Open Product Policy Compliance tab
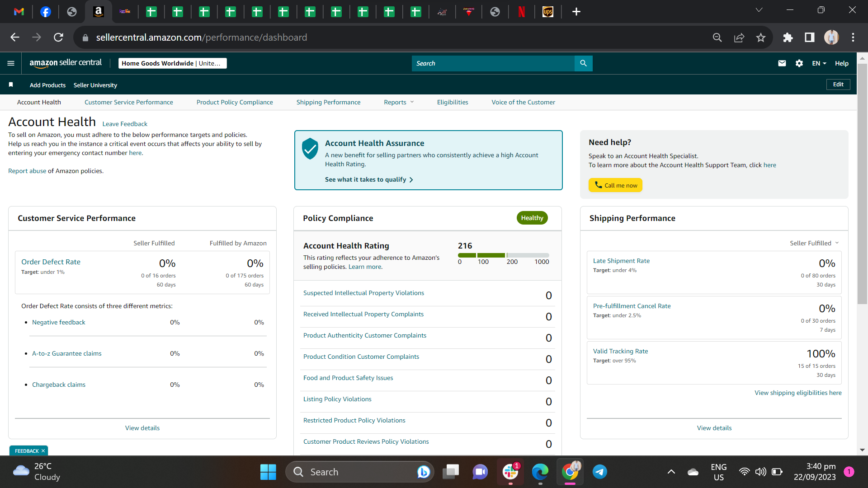Viewport: 868px width, 488px height. (235, 102)
